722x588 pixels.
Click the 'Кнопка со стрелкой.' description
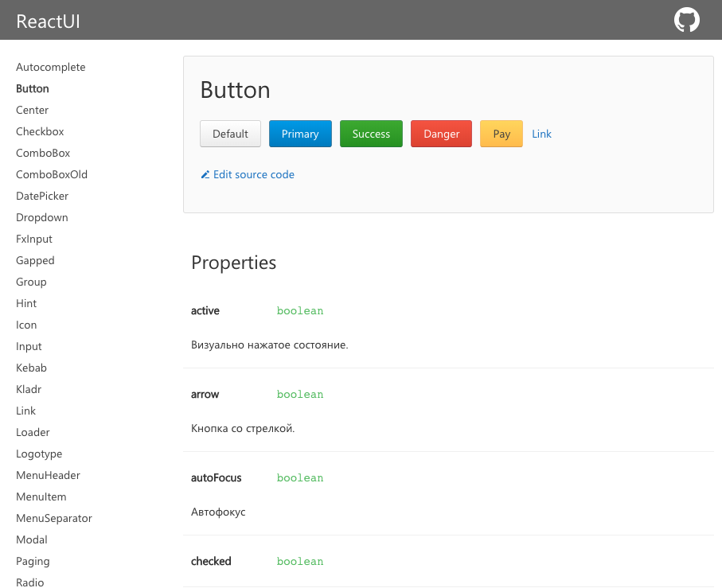[243, 428]
